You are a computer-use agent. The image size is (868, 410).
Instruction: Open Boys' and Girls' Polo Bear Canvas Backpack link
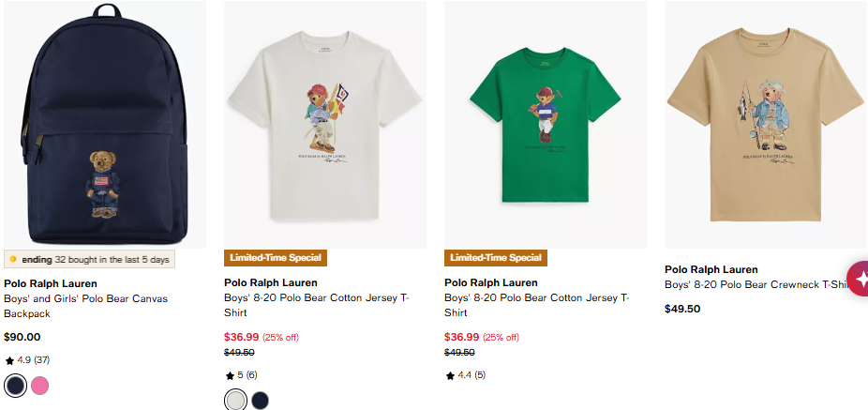(x=86, y=306)
